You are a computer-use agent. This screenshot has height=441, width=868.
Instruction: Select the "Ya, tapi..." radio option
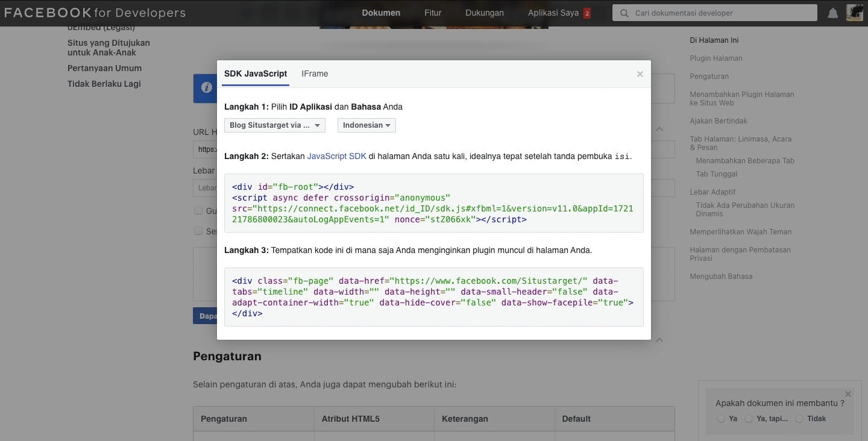click(x=749, y=419)
